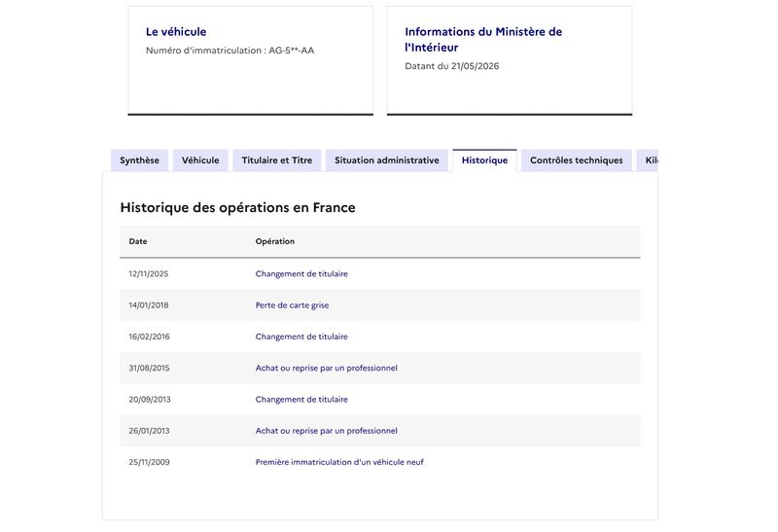Click the Date column header
778x532 pixels.
point(138,241)
